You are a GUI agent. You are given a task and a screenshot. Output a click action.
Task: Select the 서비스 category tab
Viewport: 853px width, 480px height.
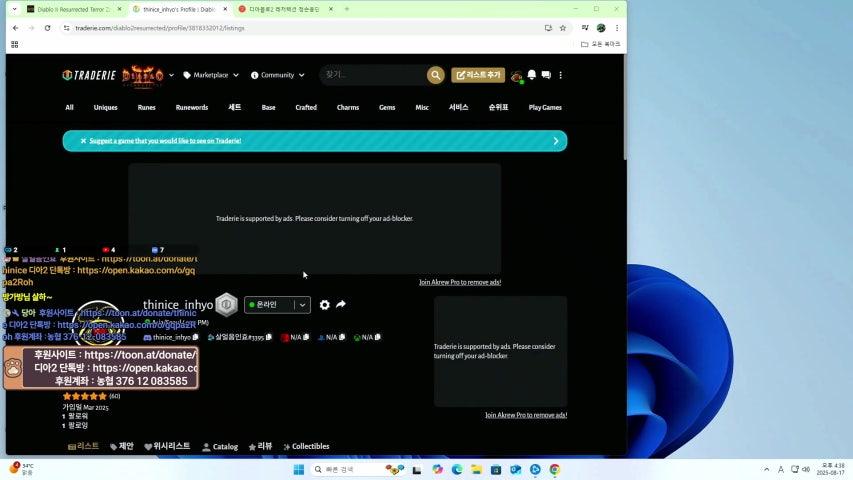coord(459,107)
